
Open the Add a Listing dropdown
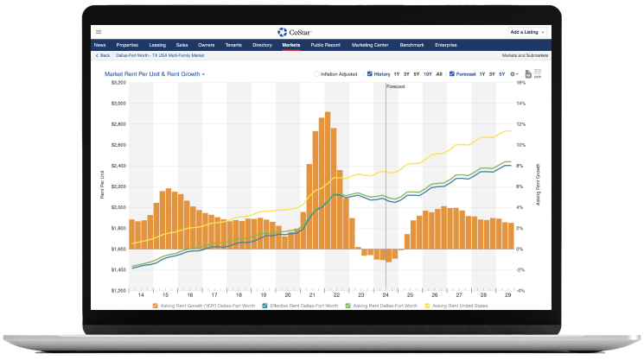(x=527, y=32)
